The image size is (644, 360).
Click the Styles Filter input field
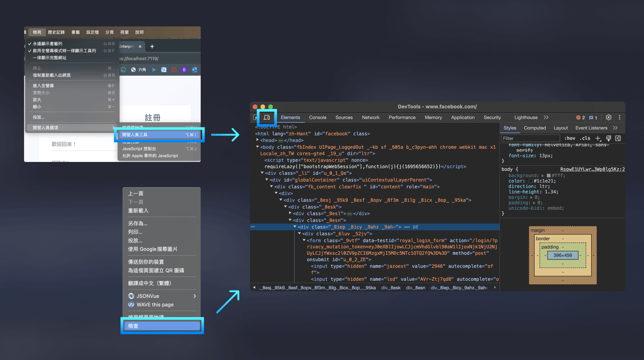click(530, 138)
